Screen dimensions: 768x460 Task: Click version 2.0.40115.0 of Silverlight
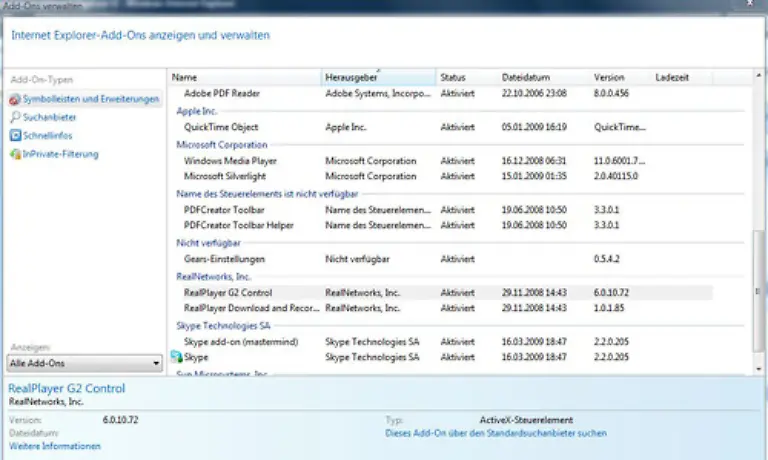pos(616,176)
